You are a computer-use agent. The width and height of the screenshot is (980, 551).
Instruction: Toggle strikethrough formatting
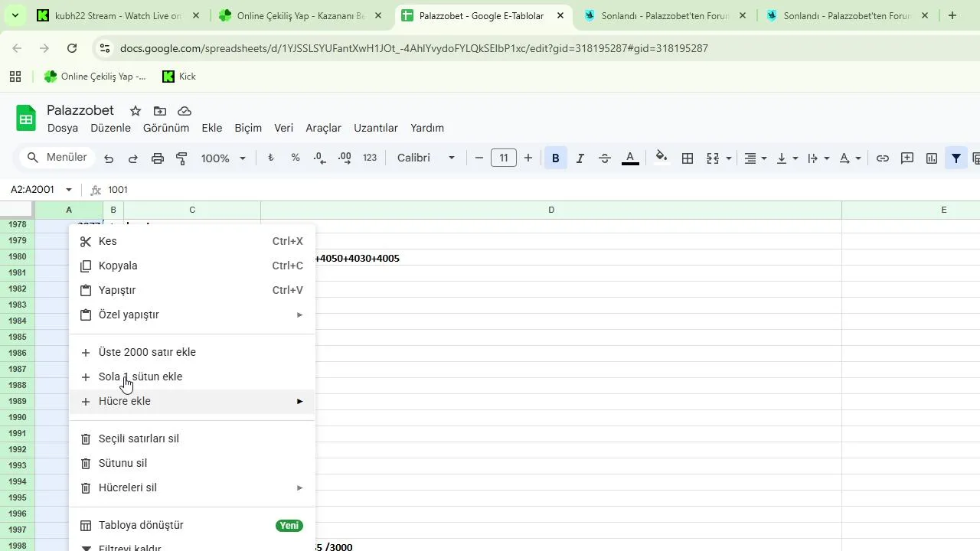(605, 158)
